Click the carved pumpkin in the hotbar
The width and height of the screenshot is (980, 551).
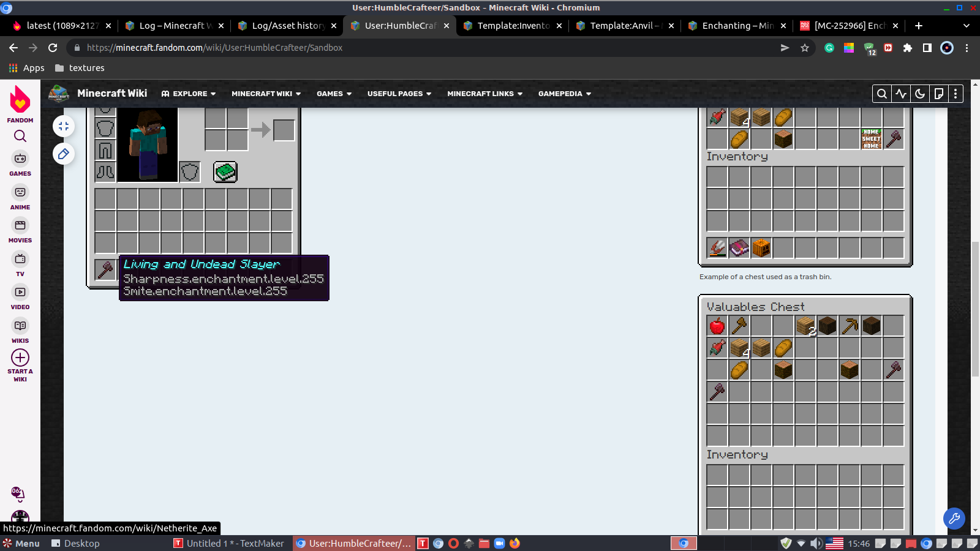tap(761, 248)
